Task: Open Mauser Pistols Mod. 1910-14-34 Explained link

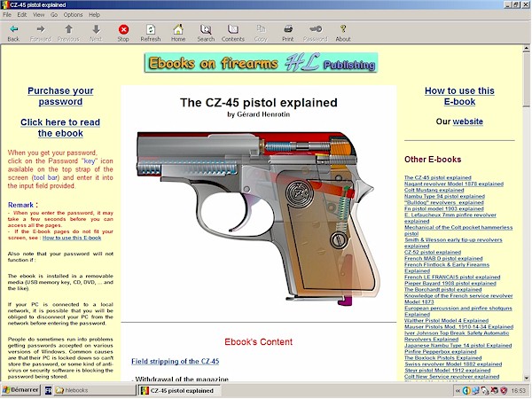Action: tap(458, 327)
